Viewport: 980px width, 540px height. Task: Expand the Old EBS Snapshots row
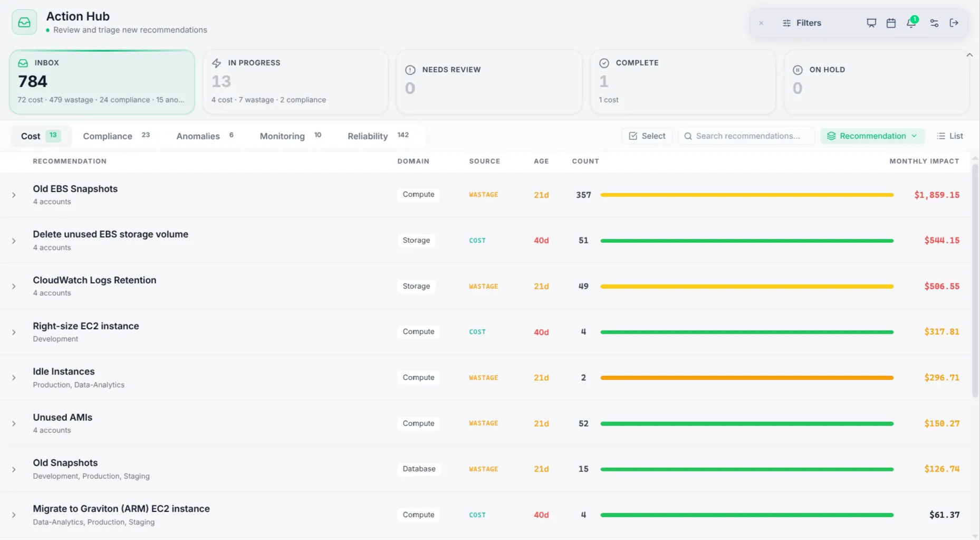(14, 195)
